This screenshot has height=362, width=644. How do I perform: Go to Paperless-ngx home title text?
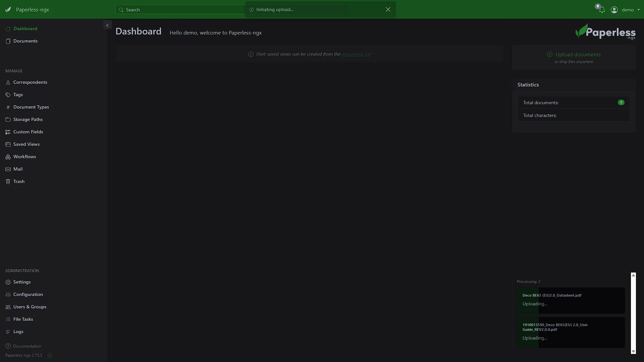point(33,10)
